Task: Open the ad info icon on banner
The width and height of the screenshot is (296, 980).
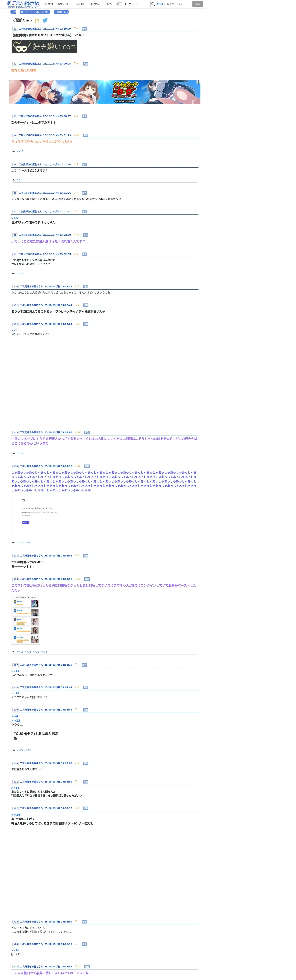Action: pos(198,82)
